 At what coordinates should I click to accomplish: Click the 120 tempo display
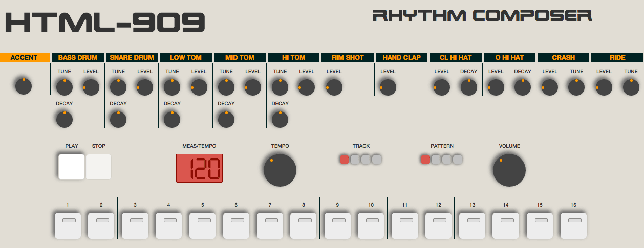pos(200,168)
